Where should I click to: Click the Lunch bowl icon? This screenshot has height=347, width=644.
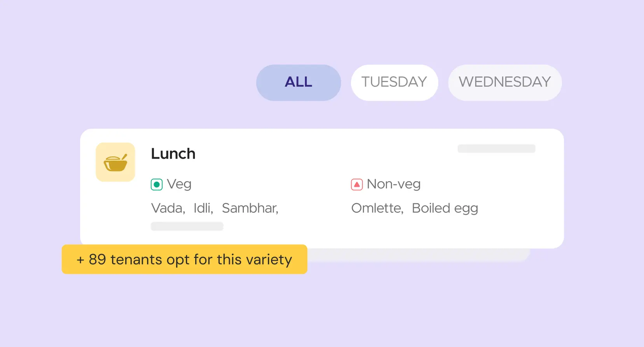[x=115, y=162]
